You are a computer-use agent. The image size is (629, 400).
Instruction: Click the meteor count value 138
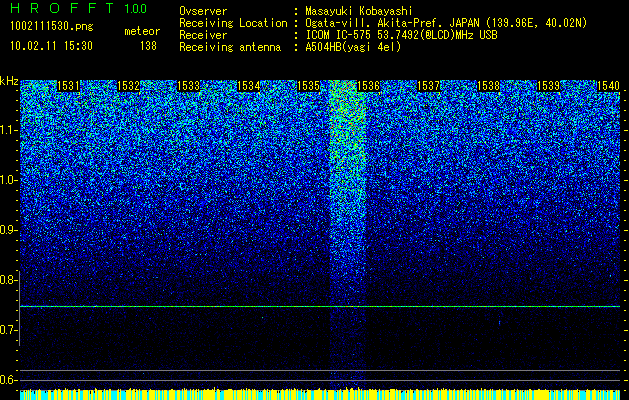148,46
